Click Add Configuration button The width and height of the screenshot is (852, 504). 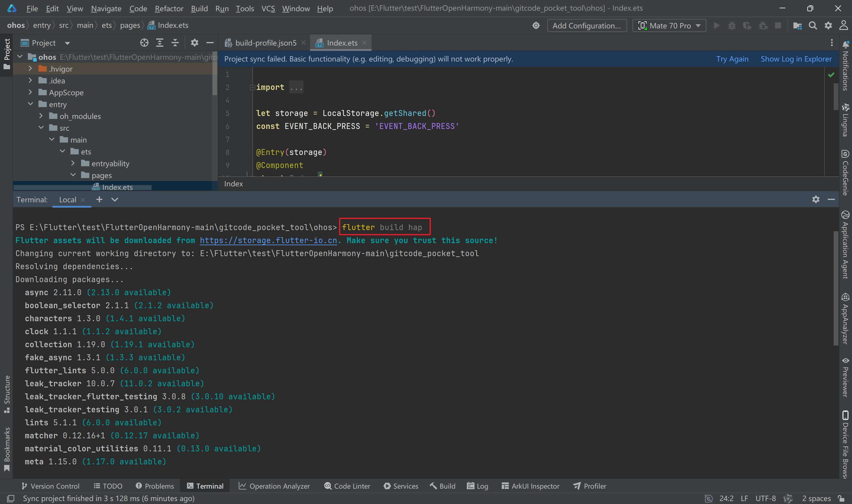(x=586, y=26)
